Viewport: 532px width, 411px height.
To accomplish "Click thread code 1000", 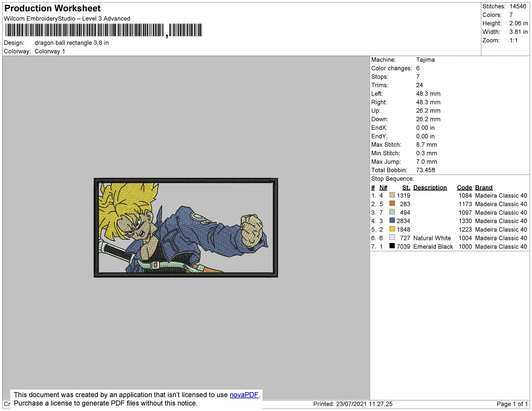I will coord(465,247).
